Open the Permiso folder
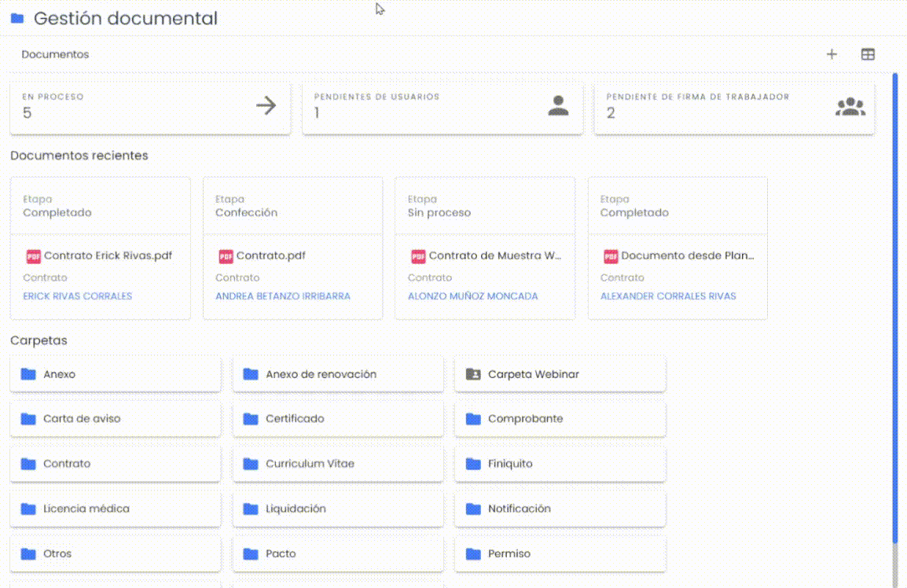The image size is (907, 588). coord(560,554)
